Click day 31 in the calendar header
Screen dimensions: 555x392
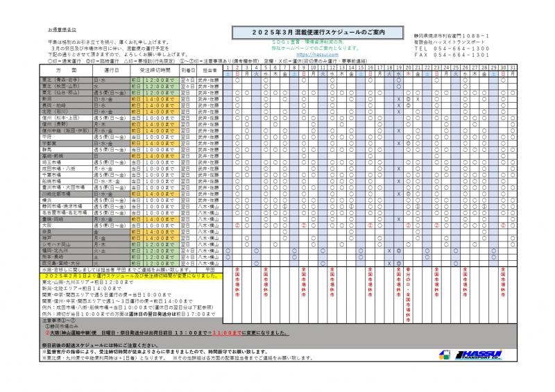tap(513, 67)
